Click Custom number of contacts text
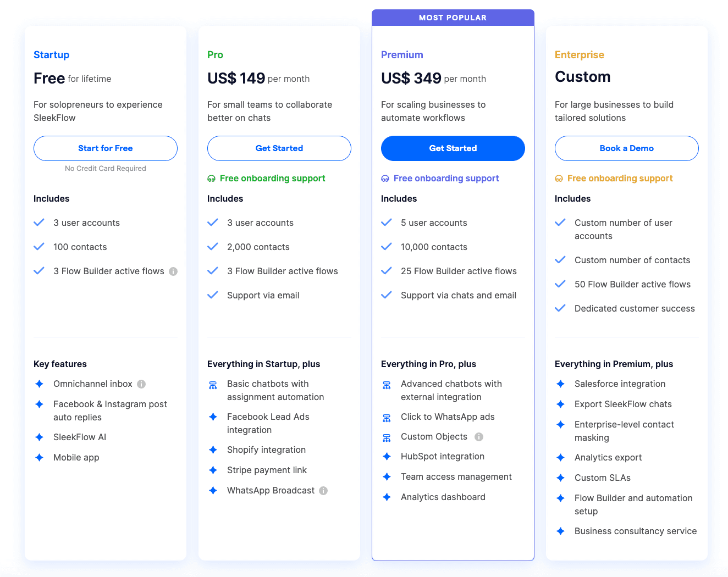The height and width of the screenshot is (577, 728). click(x=632, y=260)
